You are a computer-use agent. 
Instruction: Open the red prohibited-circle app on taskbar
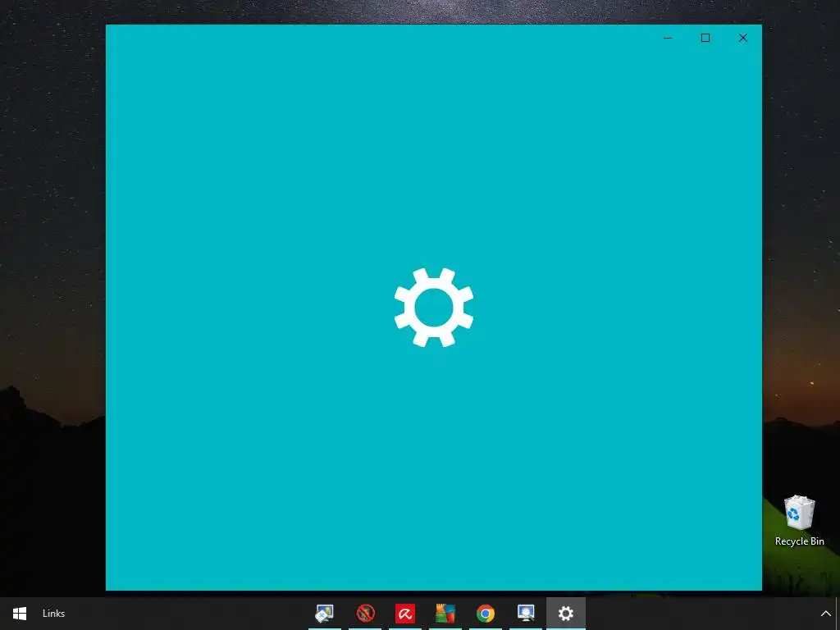[x=365, y=614]
